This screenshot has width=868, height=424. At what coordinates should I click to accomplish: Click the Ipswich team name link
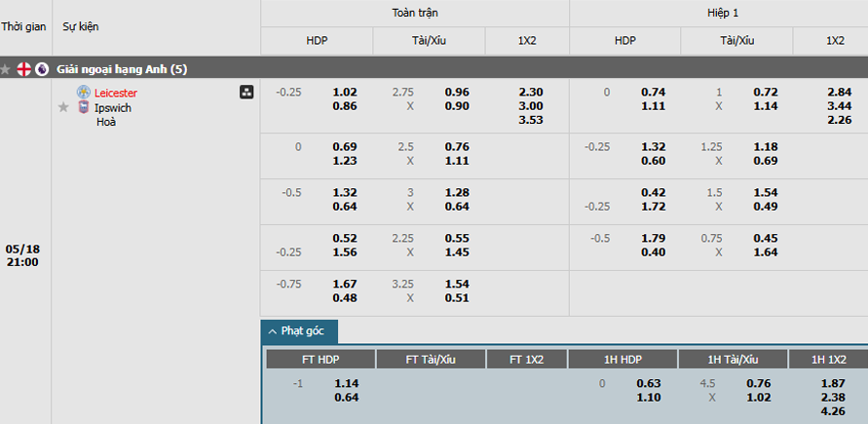coord(113,108)
